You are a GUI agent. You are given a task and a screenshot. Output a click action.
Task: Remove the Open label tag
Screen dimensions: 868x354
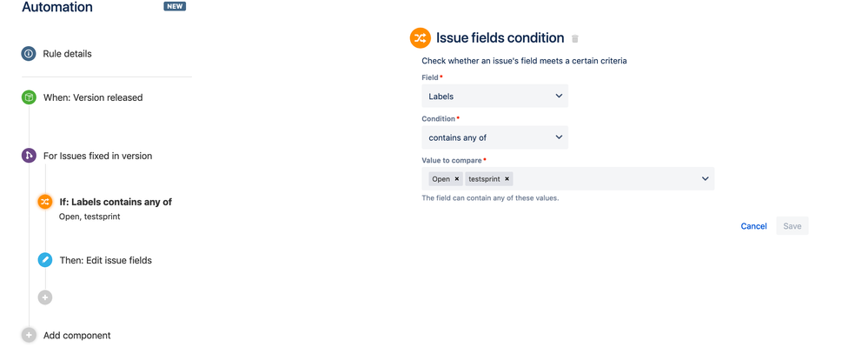457,179
